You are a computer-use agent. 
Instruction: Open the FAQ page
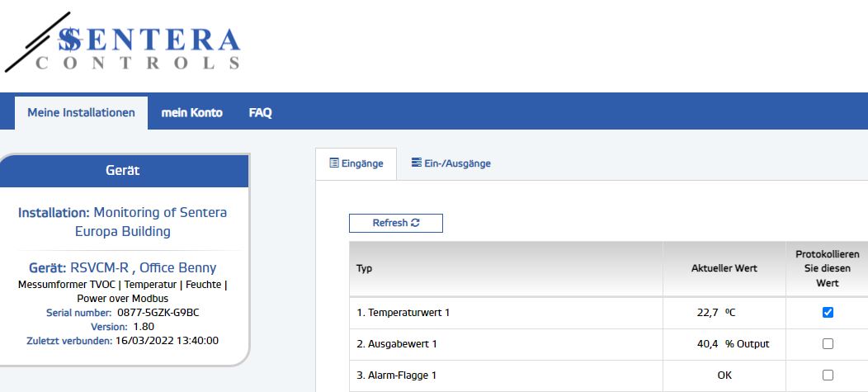tap(260, 113)
